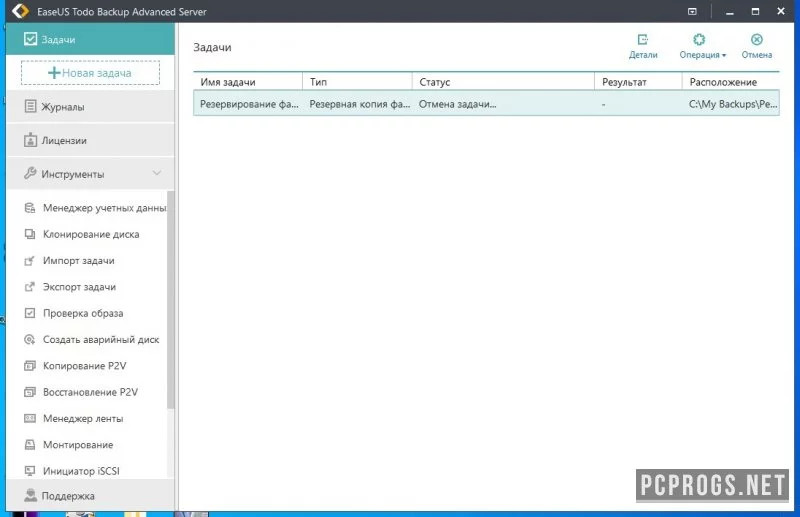Screen dimensions: 800x517
Task: Open the Лицензии section
Action: [x=90, y=140]
